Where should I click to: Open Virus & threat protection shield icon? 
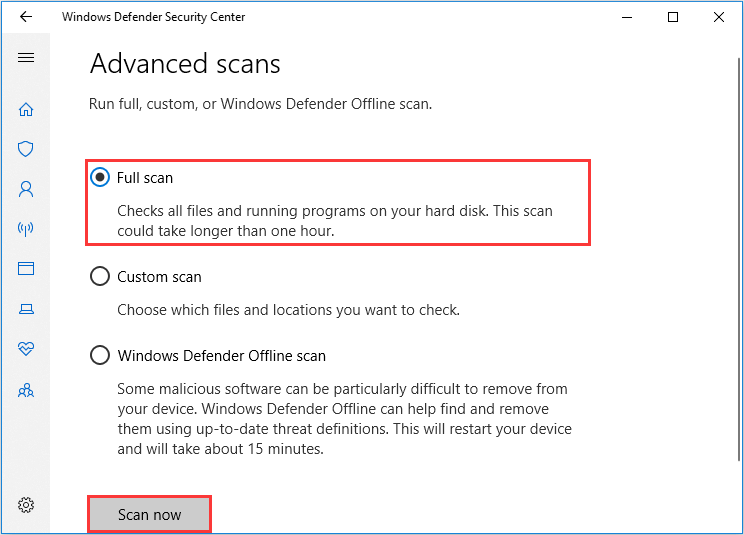pyautogui.click(x=26, y=149)
